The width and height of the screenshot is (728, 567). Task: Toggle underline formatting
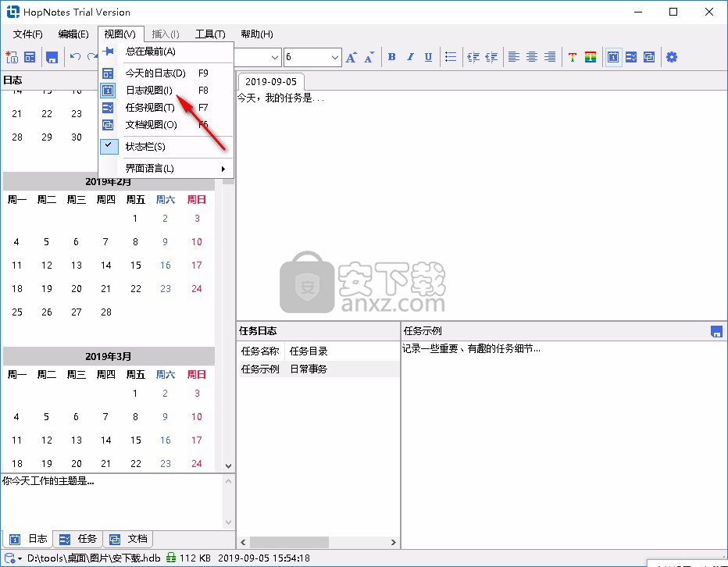click(x=428, y=57)
